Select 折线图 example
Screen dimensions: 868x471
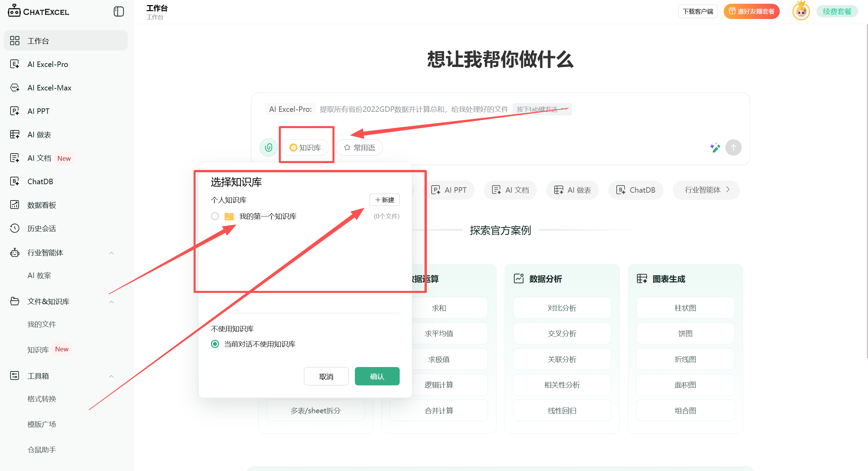685,359
